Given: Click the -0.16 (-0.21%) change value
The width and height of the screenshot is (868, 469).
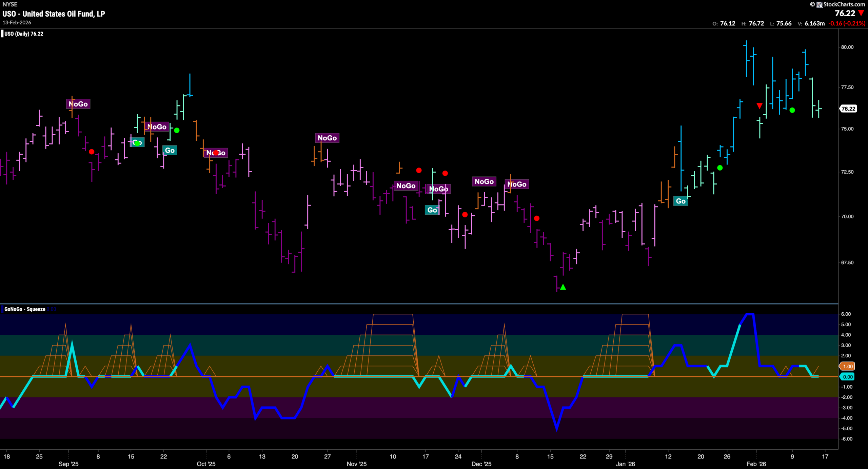Looking at the screenshot, I should tap(847, 23).
